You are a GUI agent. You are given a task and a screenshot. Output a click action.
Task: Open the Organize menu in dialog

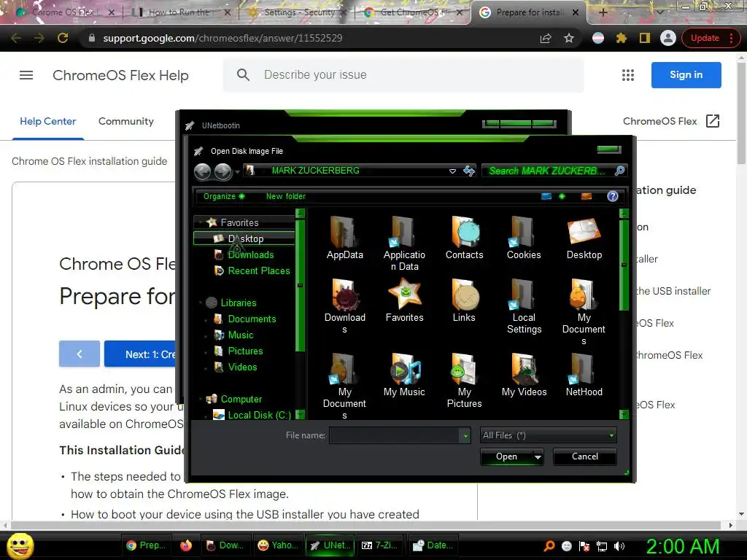point(223,196)
